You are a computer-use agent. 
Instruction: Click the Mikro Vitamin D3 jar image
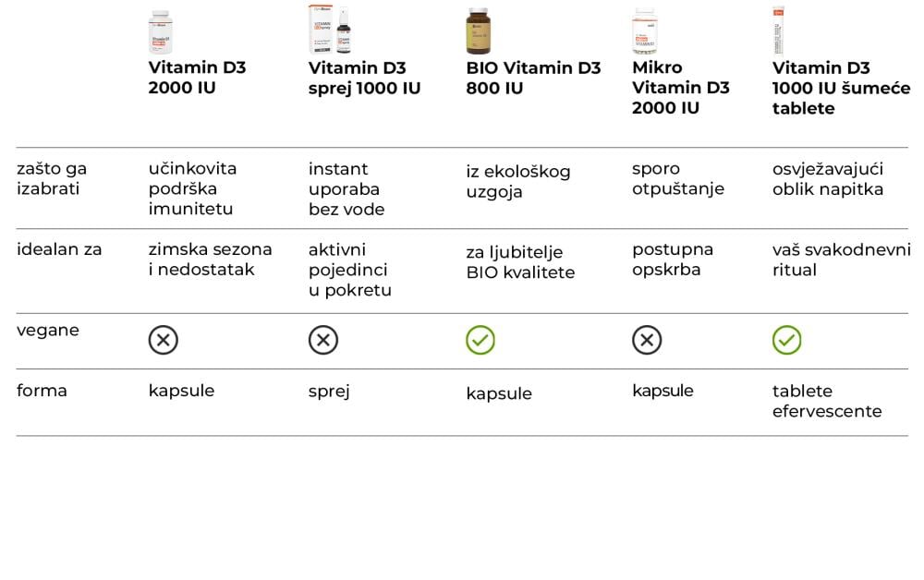point(644,30)
